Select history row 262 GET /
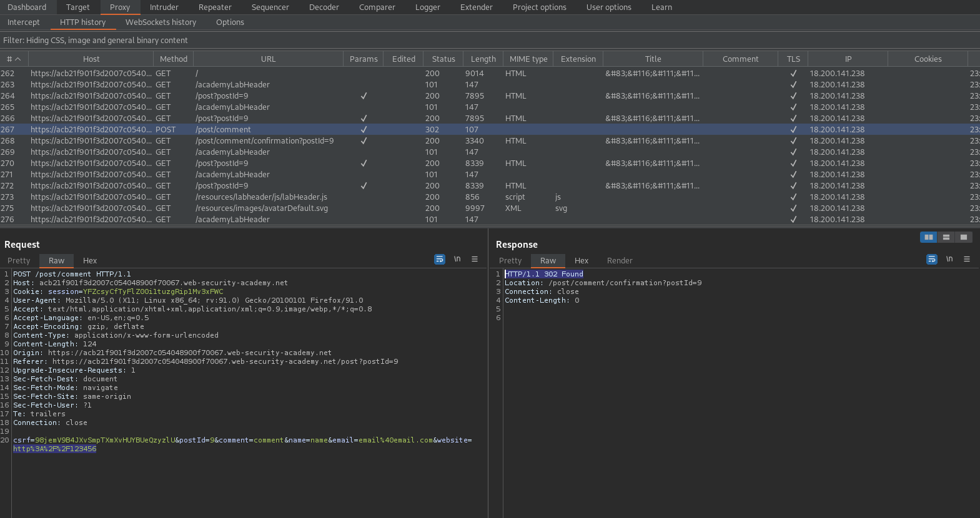Image resolution: width=980 pixels, height=518 pixels. pyautogui.click(x=490, y=74)
